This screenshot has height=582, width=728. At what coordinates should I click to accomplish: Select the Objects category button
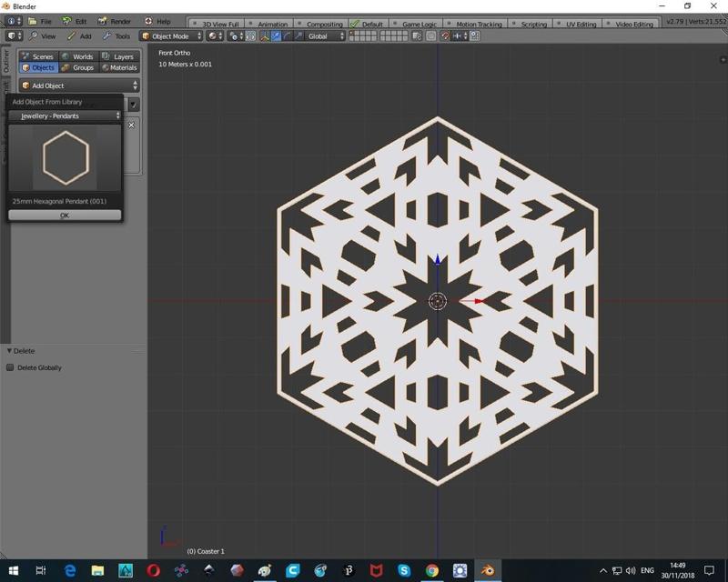tap(38, 68)
